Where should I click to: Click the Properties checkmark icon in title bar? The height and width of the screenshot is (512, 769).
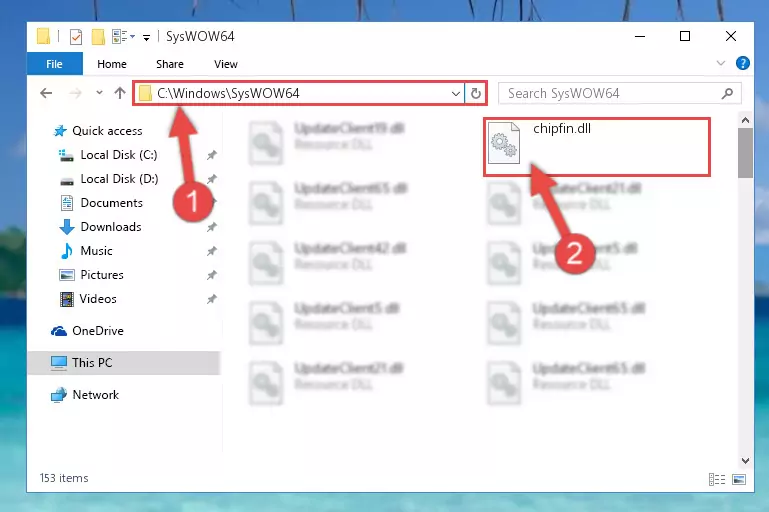(76, 37)
